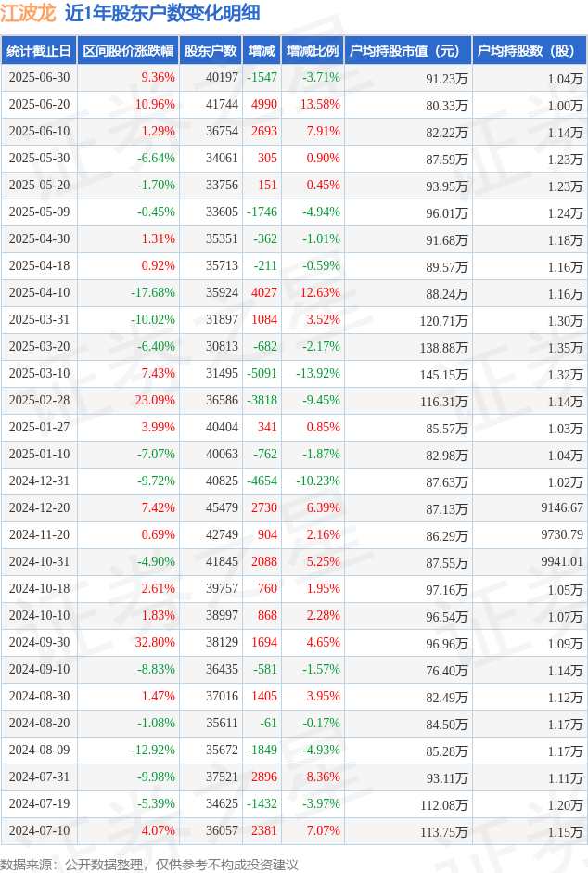Click the 增减 column header
588x873 pixels.
click(262, 51)
